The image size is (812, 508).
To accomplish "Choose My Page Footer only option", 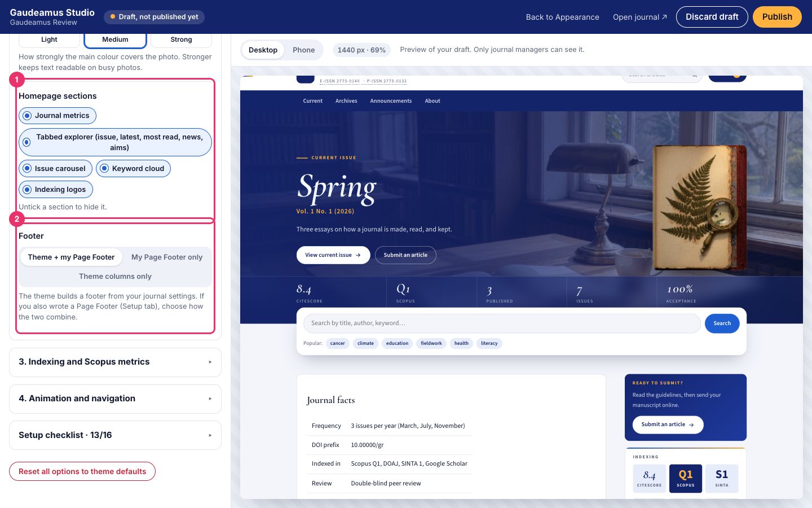I will [x=167, y=257].
